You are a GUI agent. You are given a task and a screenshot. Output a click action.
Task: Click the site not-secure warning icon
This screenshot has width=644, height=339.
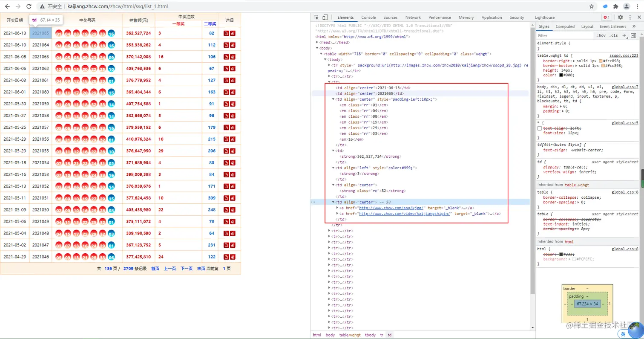click(42, 6)
